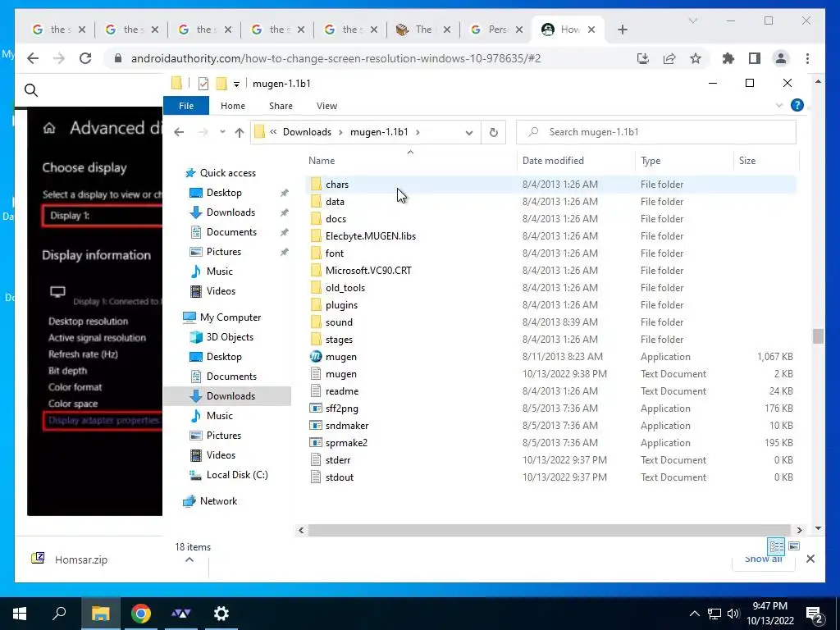Show hidden system tray icons
This screenshot has width=840, height=630.
694,614
